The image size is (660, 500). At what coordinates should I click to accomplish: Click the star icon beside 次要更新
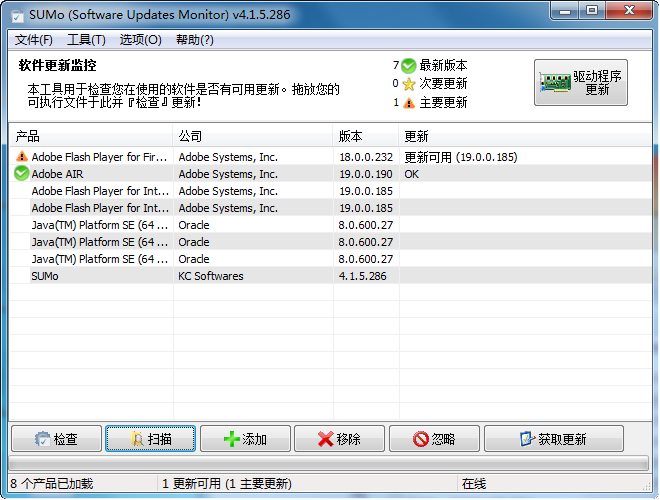(408, 84)
